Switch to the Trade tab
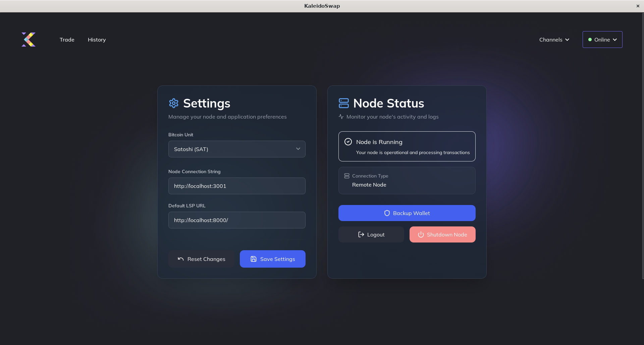644x345 pixels. [x=67, y=40]
